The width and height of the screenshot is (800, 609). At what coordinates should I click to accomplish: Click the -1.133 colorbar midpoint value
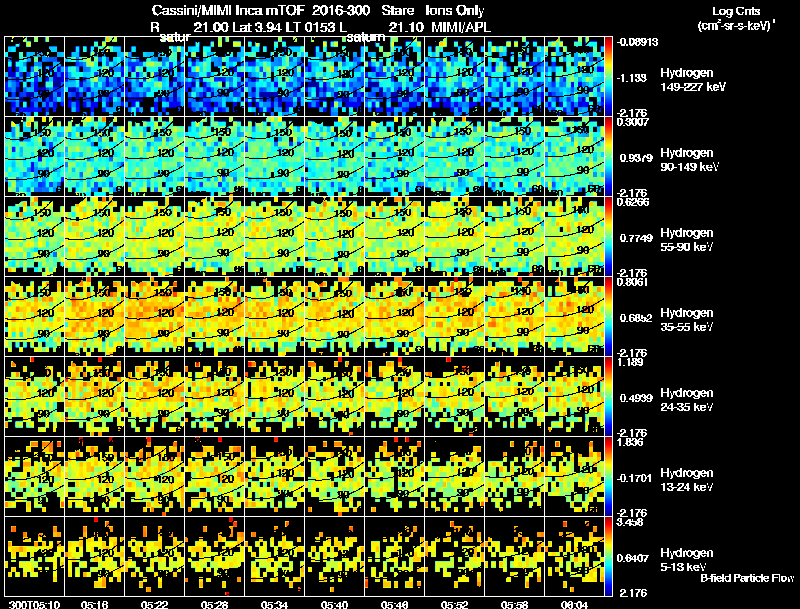click(x=632, y=78)
